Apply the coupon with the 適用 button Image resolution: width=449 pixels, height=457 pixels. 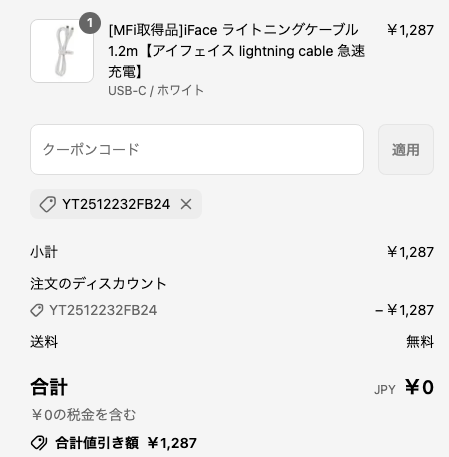pos(406,149)
